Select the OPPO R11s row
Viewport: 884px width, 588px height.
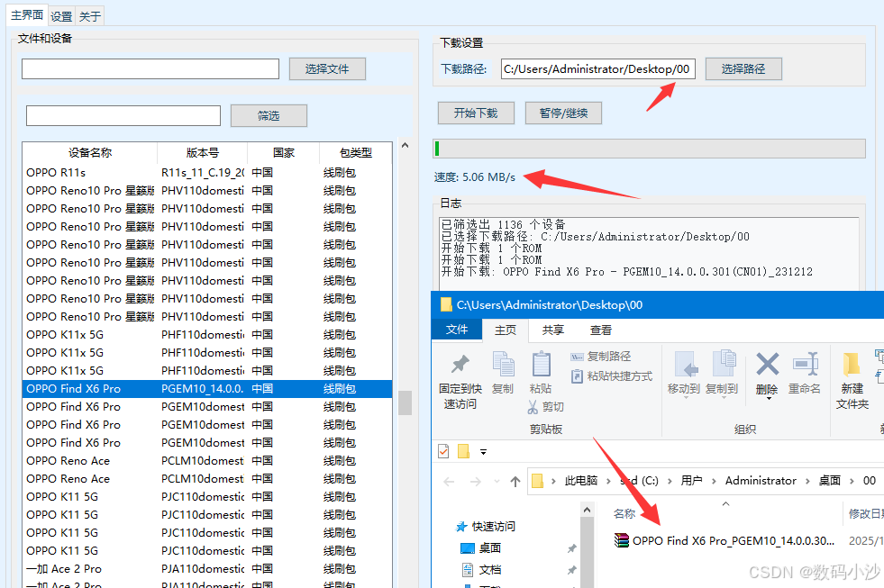[207, 172]
